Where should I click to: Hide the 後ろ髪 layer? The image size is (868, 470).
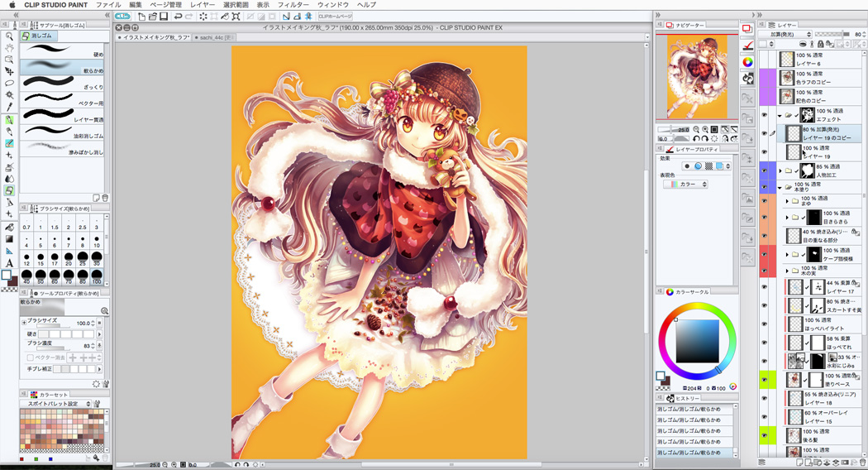click(x=765, y=435)
